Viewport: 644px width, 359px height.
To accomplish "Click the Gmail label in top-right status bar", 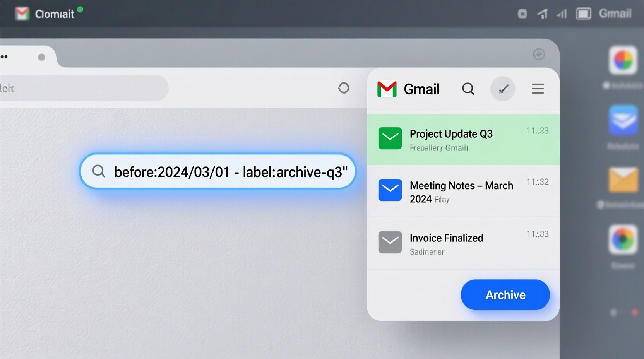I will click(x=615, y=14).
